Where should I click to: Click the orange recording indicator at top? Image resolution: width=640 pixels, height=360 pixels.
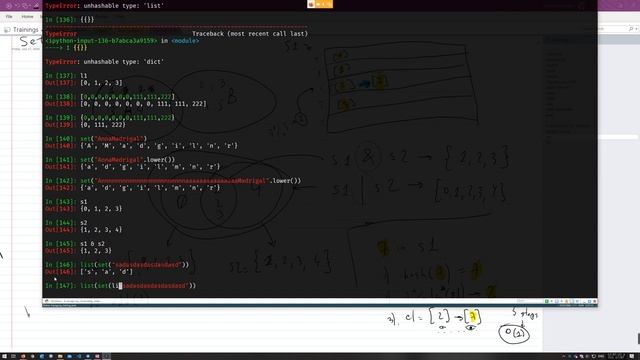(x=320, y=4)
